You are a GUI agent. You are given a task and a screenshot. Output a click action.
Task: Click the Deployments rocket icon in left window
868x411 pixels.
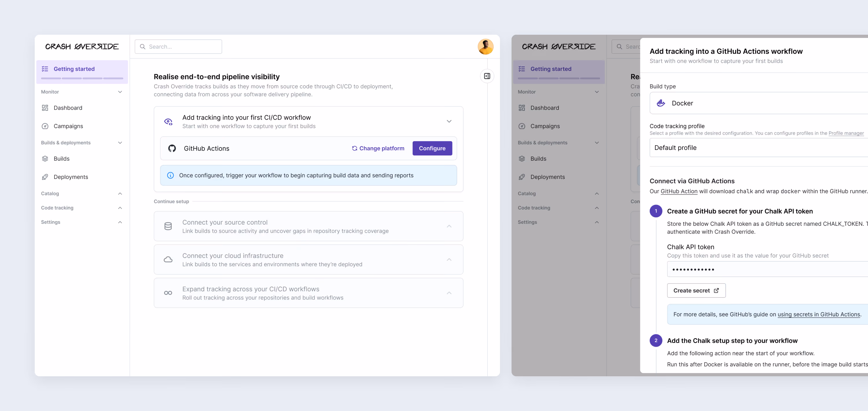[45, 177]
